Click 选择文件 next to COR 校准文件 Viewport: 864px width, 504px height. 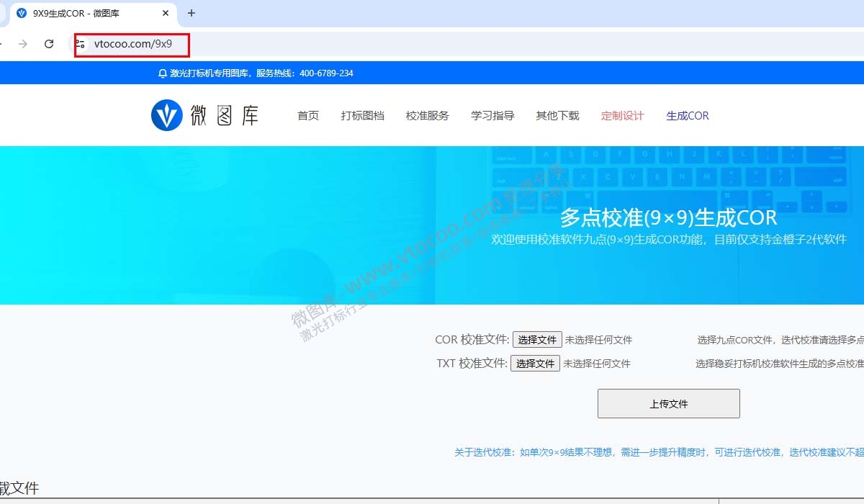536,339
